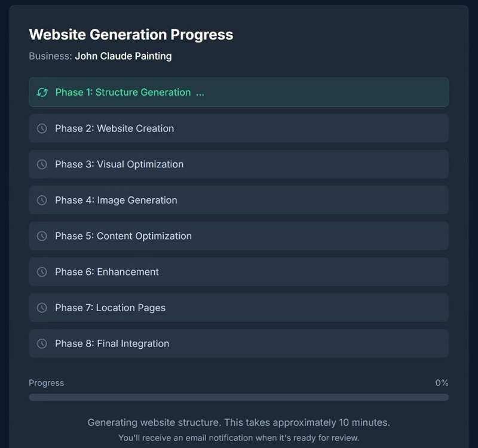Click the Website Generation Progress heading
Image resolution: width=478 pixels, height=448 pixels.
coord(131,35)
